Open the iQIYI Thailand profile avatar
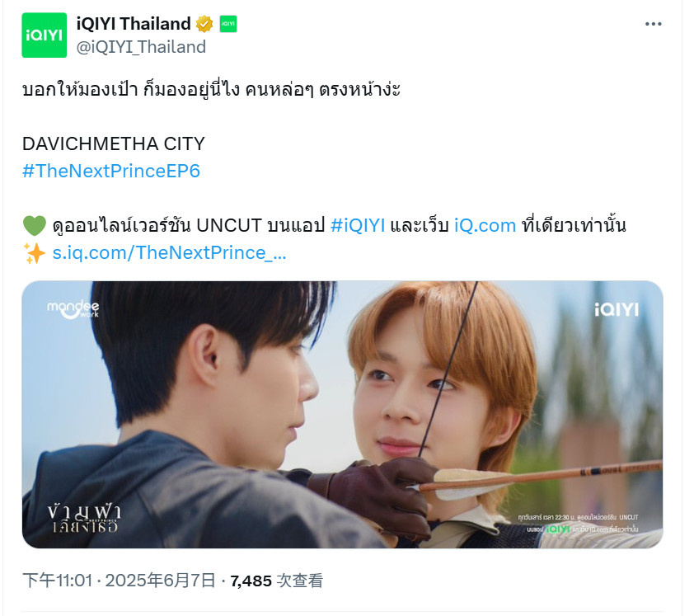 (45, 35)
